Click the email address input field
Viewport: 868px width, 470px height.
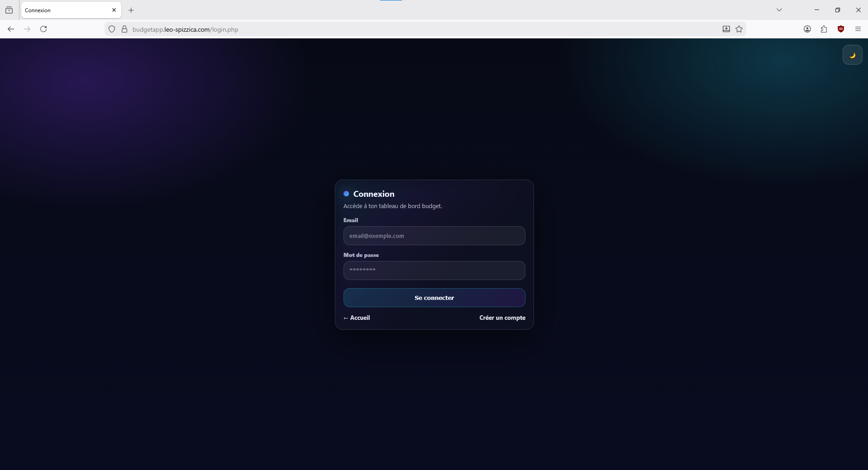[434, 236]
